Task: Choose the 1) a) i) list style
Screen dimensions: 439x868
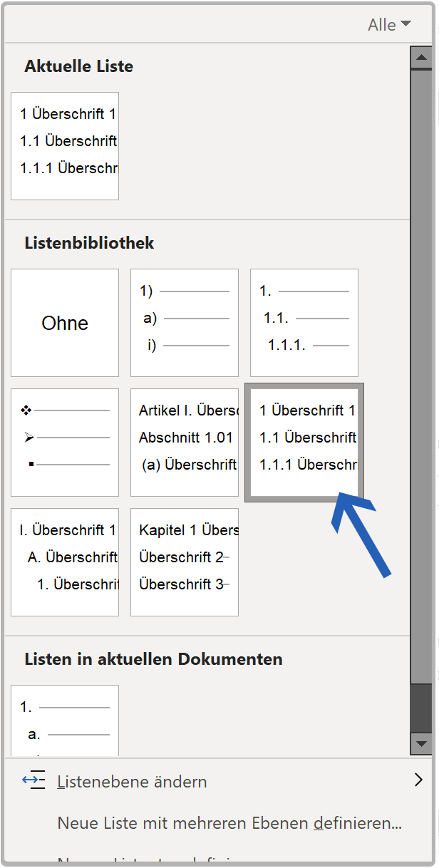Action: (185, 323)
